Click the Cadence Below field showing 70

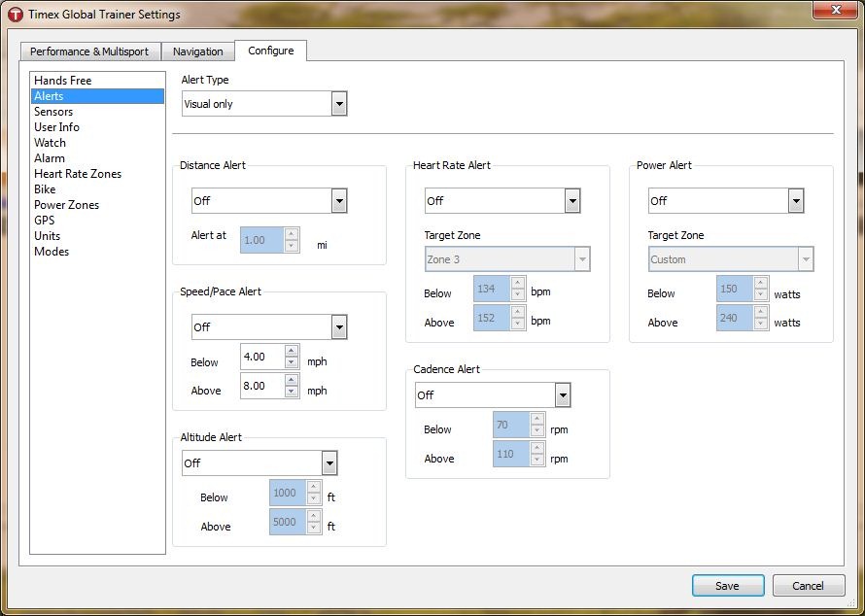pos(511,425)
